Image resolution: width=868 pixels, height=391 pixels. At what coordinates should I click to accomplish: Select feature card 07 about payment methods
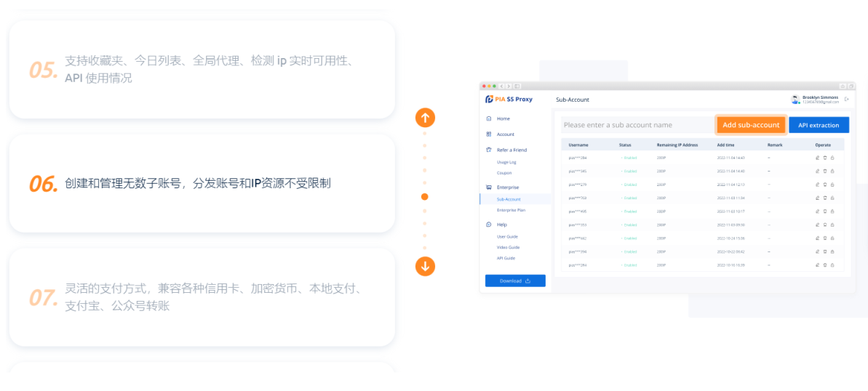202,297
